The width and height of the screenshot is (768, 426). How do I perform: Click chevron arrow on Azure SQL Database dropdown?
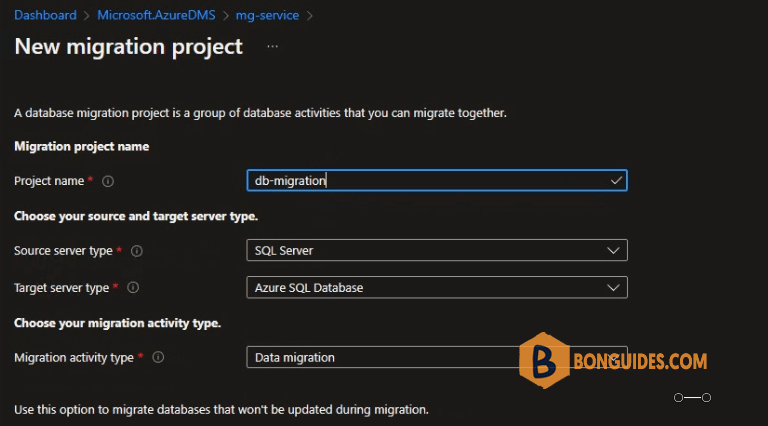tap(613, 288)
